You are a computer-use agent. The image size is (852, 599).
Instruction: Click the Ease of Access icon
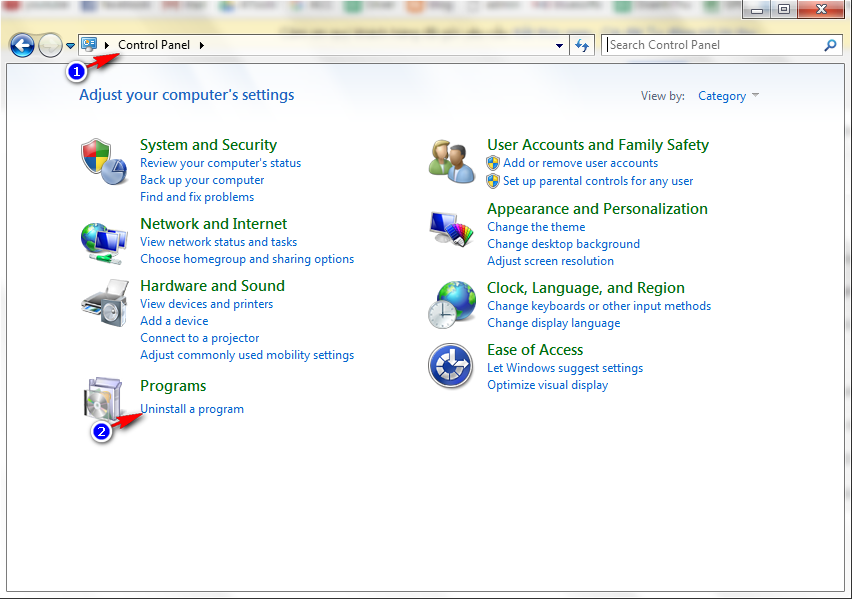tap(450, 365)
